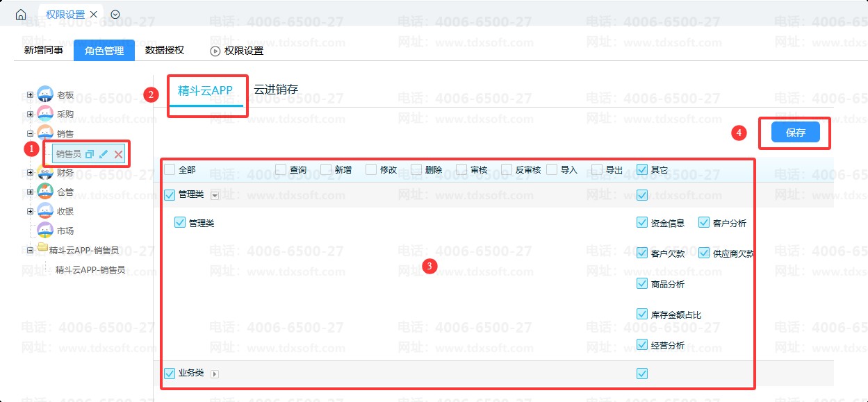The image size is (868, 402).
Task: Switch to the 角色管理 tab
Action: click(x=104, y=50)
